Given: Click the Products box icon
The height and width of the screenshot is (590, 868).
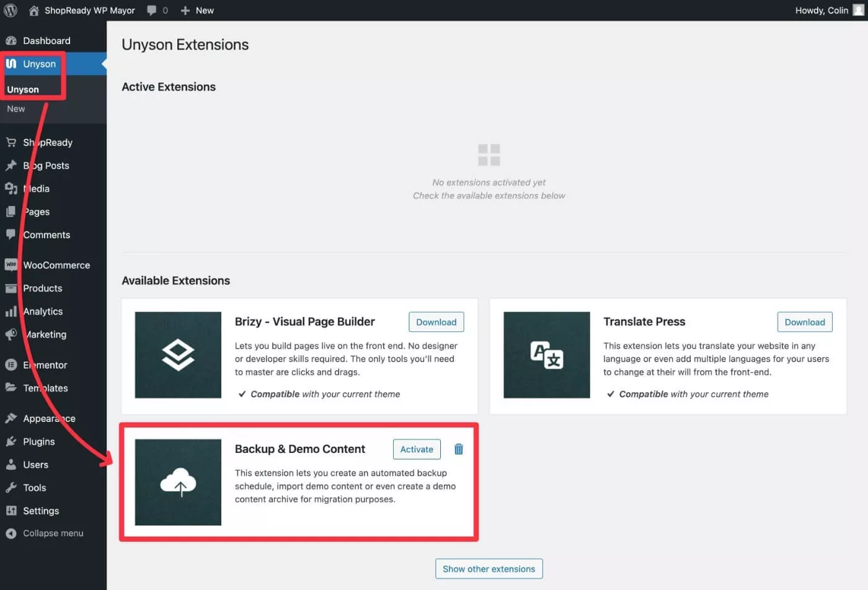Looking at the screenshot, I should coord(11,288).
